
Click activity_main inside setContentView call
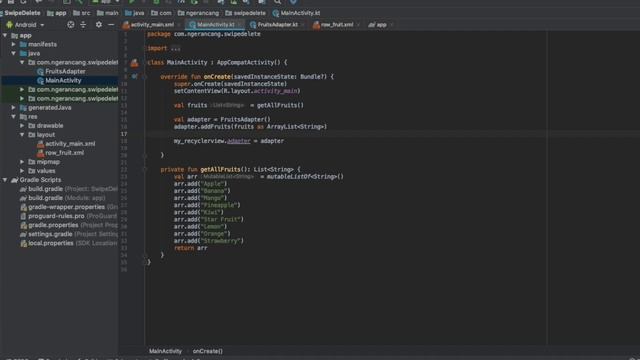click(276, 91)
